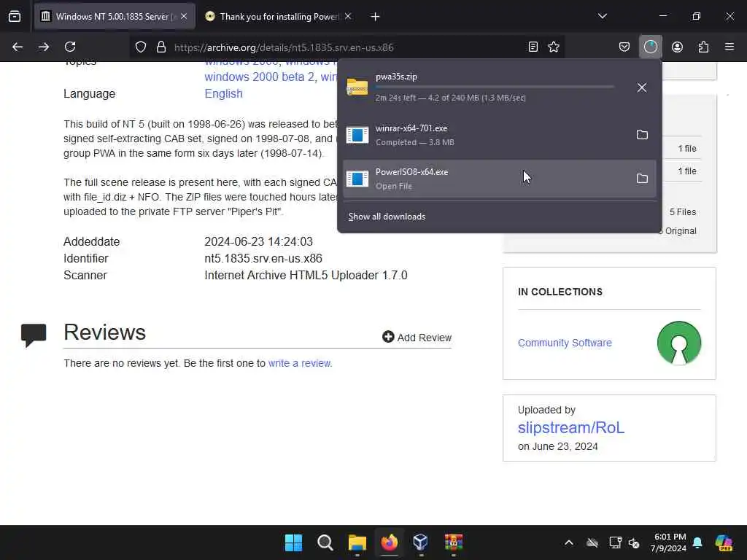The width and height of the screenshot is (747, 560).
Task: Switch to the Windows NT 5.00.1835 Server tab
Action: [x=115, y=17]
